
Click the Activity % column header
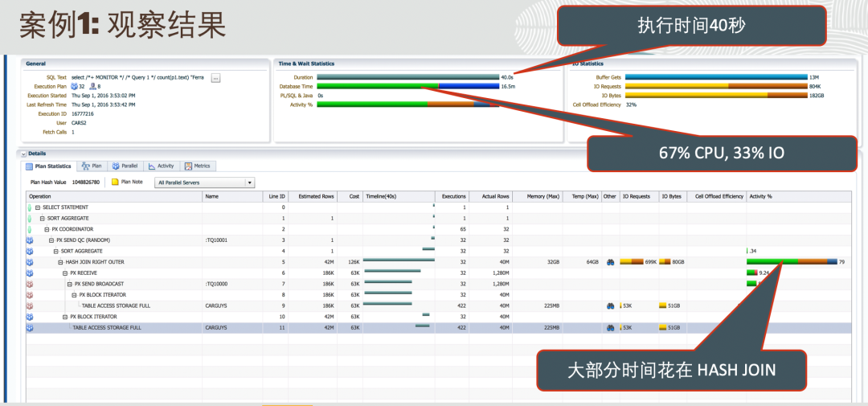tap(760, 196)
